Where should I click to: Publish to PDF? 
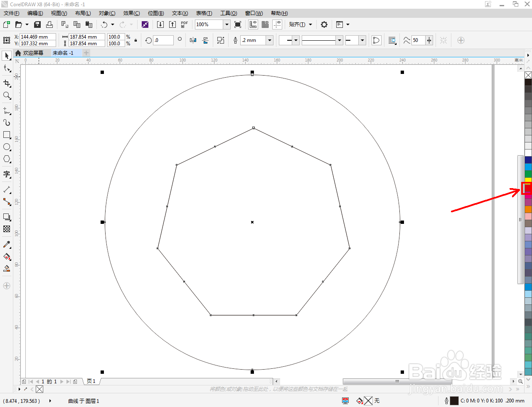(x=185, y=25)
